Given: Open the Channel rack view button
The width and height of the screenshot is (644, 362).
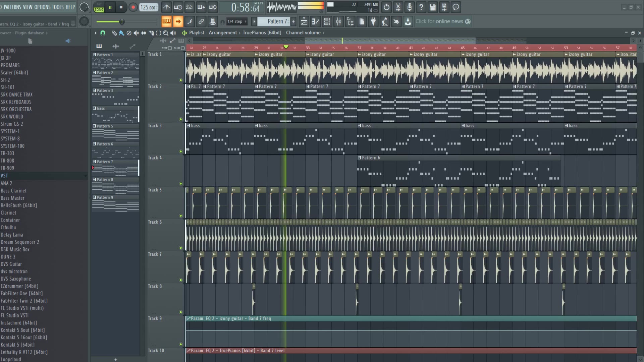Looking at the screenshot, I should tap(327, 22).
